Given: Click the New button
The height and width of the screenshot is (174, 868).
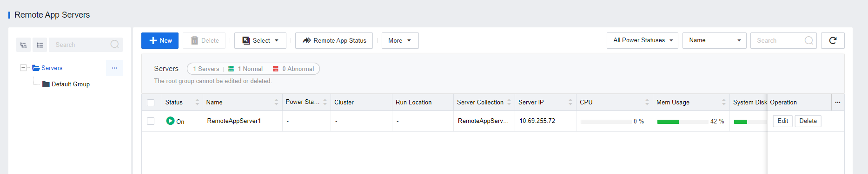Looking at the screenshot, I should coord(160,40).
